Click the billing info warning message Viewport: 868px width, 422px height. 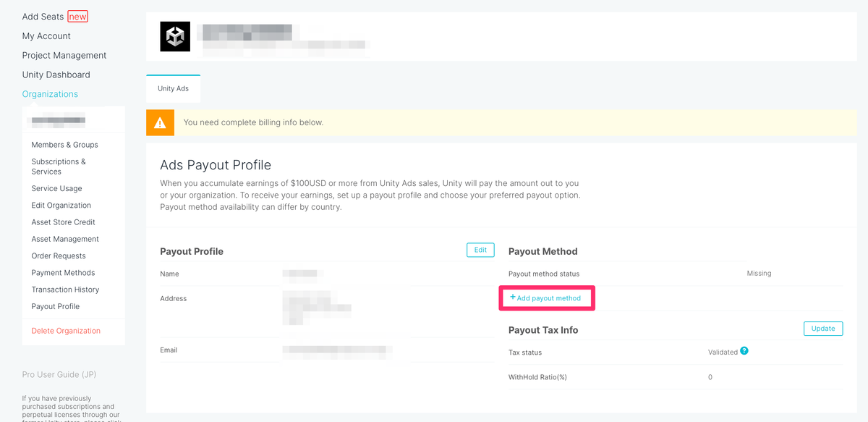(253, 122)
